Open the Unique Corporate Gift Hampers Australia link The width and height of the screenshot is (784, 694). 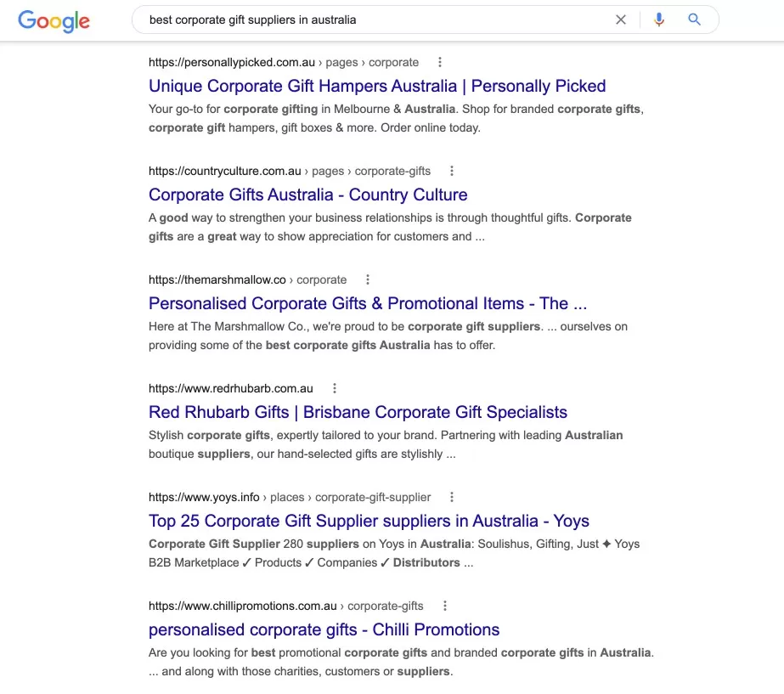pyautogui.click(x=377, y=86)
